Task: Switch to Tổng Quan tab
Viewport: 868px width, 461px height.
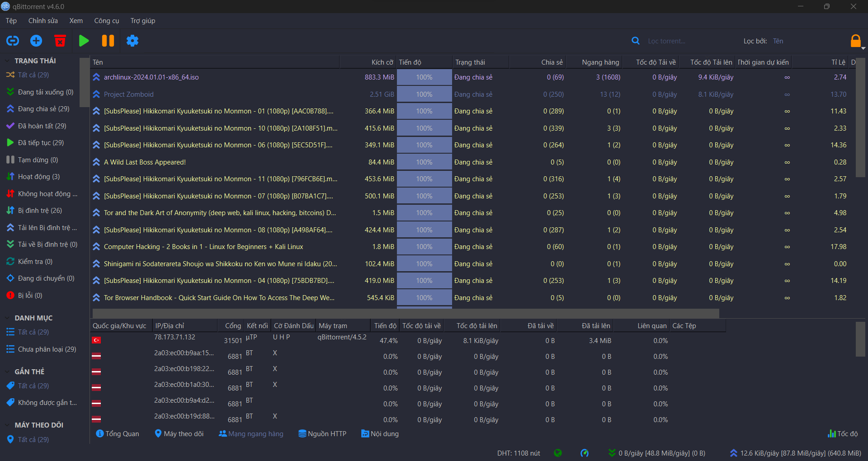Action: (x=118, y=434)
